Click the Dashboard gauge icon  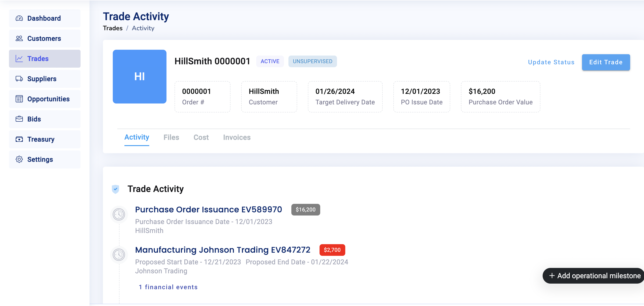[19, 18]
